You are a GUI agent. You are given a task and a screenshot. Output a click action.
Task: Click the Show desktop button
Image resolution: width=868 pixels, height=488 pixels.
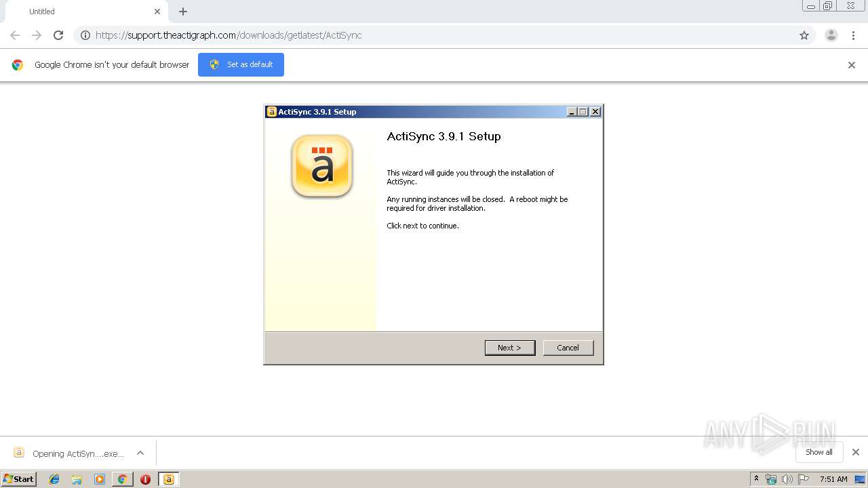coord(861,479)
